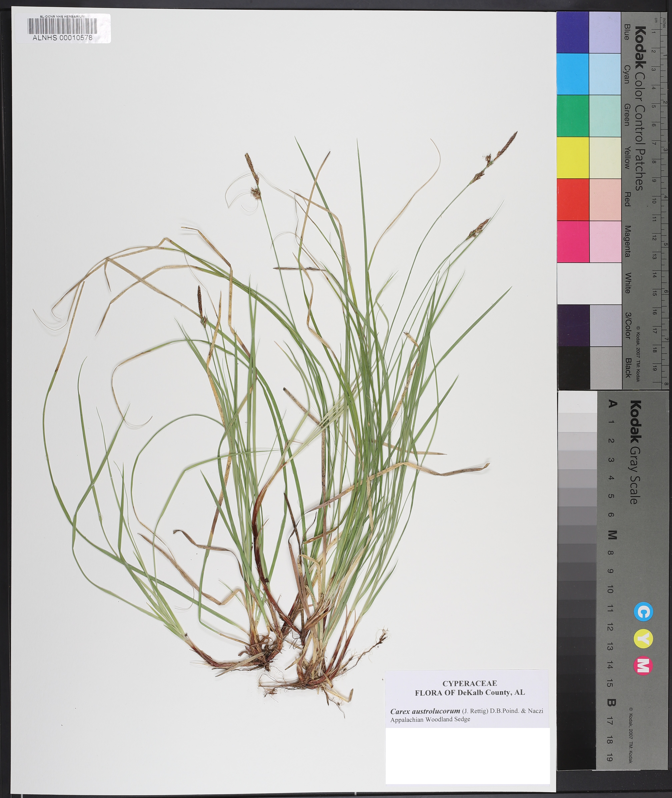672x798 pixels.
Task: Pick the dark purple 3/Color patch
Action: pos(573,325)
